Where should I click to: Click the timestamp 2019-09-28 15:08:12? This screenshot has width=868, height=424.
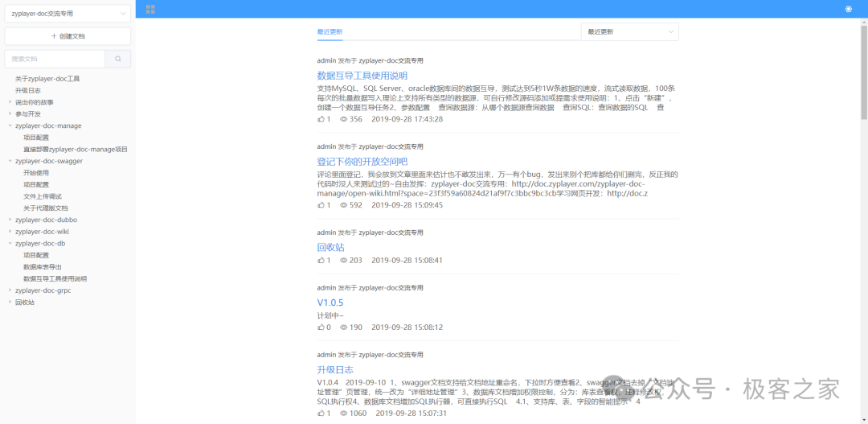(407, 327)
